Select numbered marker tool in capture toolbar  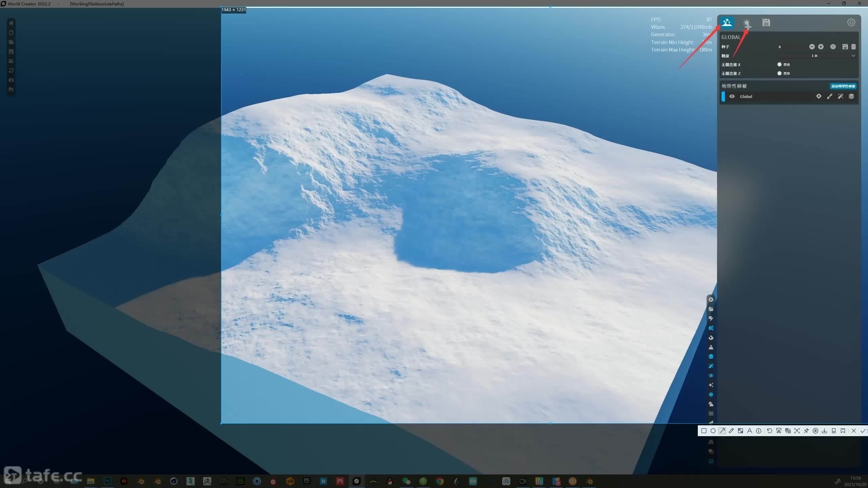pos(759,431)
